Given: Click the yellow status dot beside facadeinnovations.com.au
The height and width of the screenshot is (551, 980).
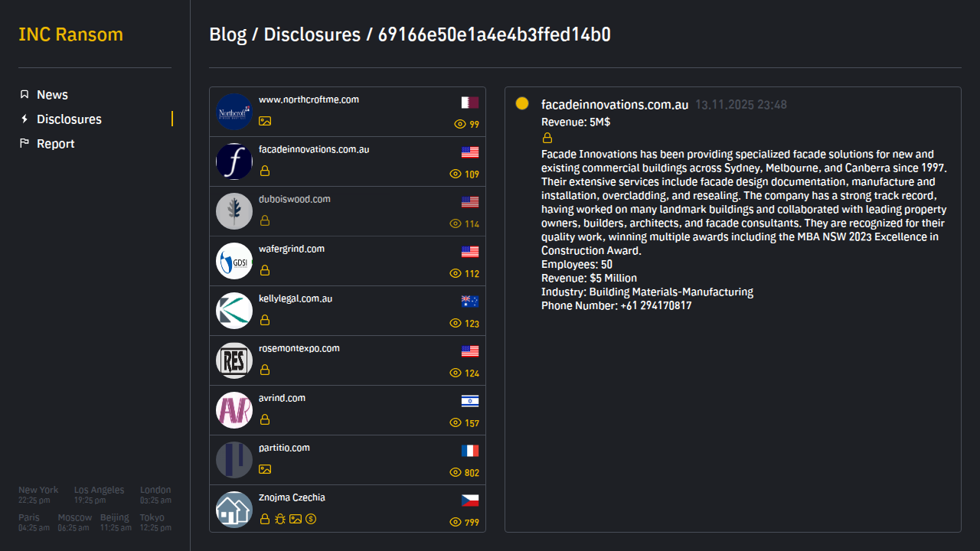Looking at the screenshot, I should click(522, 104).
